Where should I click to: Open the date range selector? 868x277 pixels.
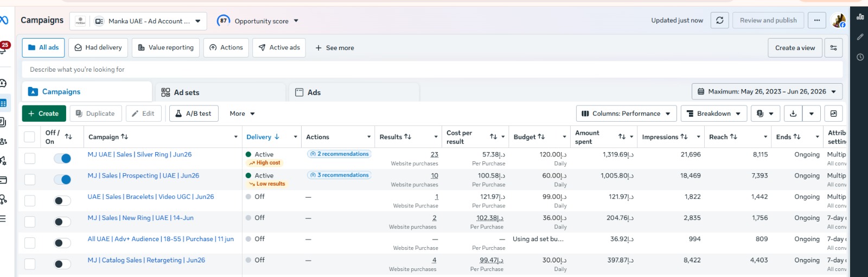[767, 92]
